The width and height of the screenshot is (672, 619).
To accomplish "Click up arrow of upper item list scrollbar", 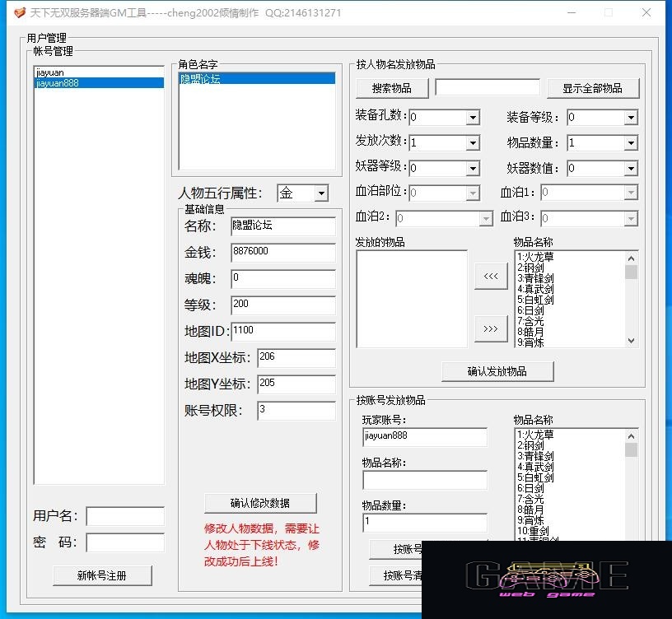I will (x=631, y=258).
